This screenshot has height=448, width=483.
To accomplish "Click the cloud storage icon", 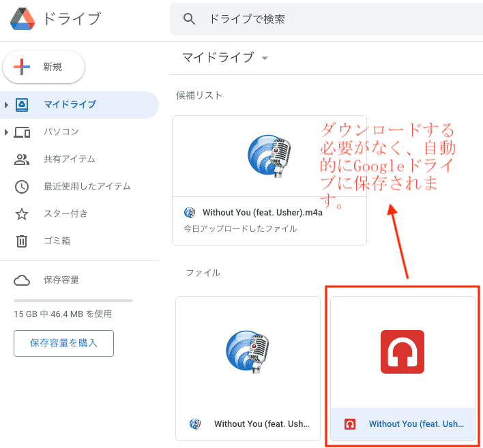I will click(x=22, y=280).
